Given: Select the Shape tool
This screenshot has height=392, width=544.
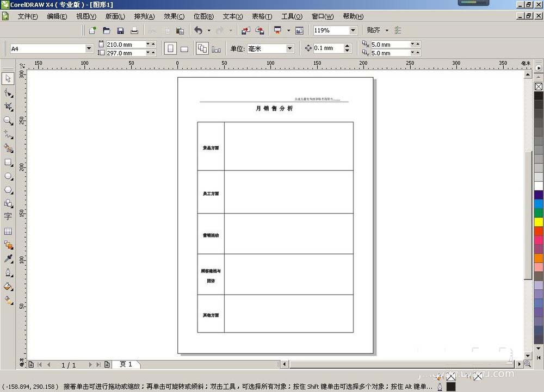Looking at the screenshot, I should coord(8,92).
